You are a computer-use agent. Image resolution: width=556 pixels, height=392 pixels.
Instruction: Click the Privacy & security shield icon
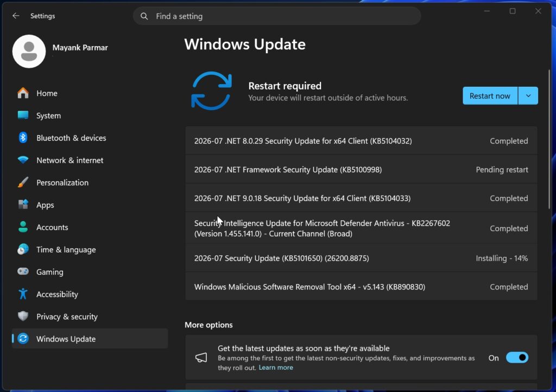23,316
